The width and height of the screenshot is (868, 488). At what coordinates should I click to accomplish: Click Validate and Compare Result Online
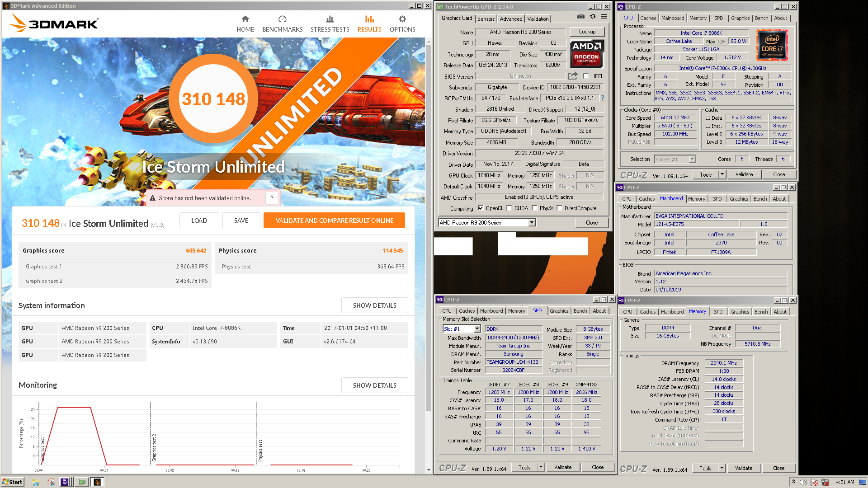(334, 221)
